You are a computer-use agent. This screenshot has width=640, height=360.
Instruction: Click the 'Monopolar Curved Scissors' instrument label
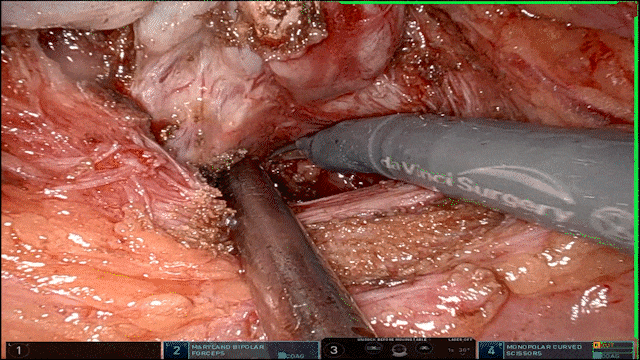click(544, 350)
